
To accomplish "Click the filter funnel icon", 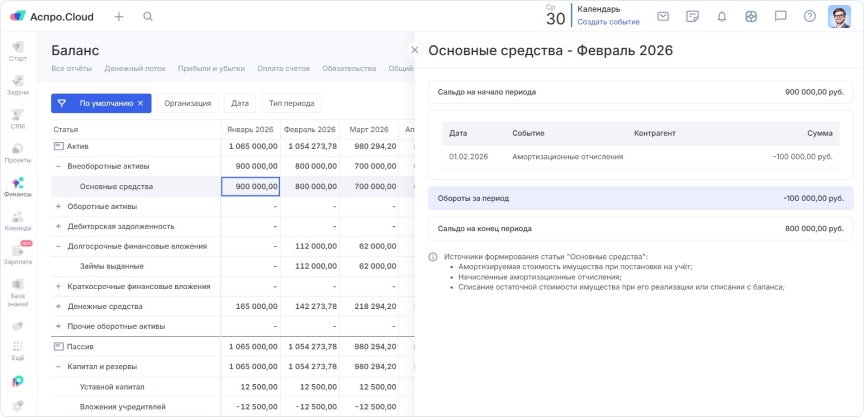I will [62, 103].
